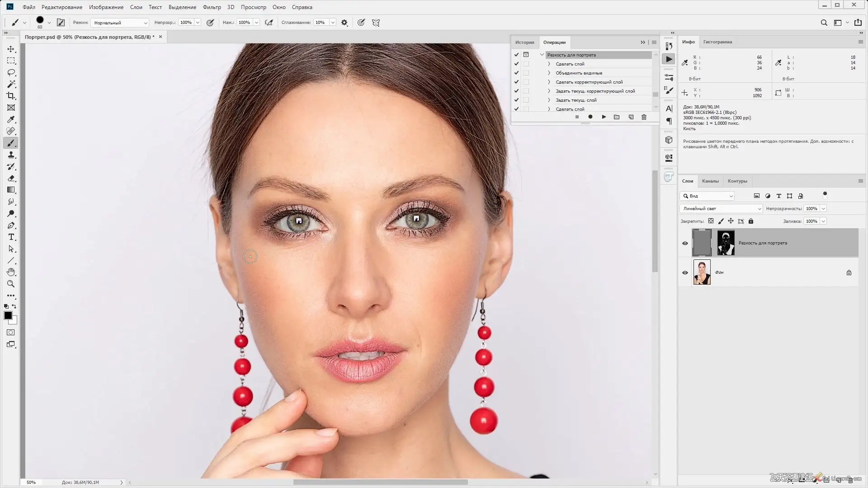Toggle visibility of the Фон layer
This screenshot has width=868, height=488.
(685, 272)
